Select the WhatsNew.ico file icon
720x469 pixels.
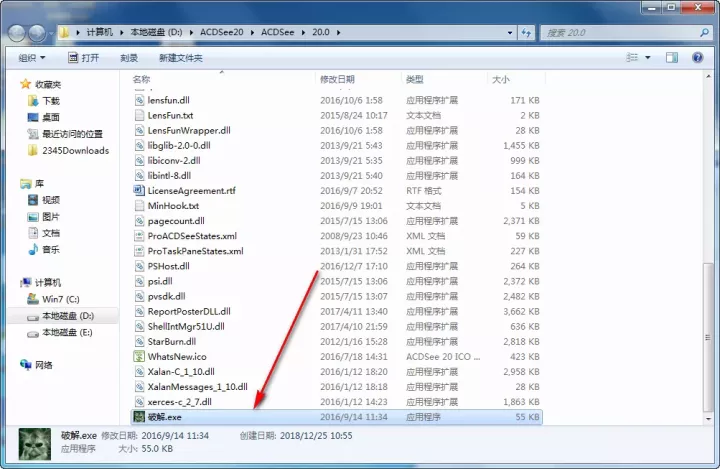click(140, 356)
